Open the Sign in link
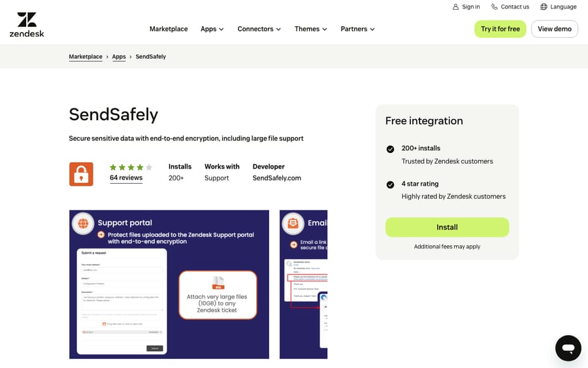Viewport: 588px width, 368px height. pos(466,7)
